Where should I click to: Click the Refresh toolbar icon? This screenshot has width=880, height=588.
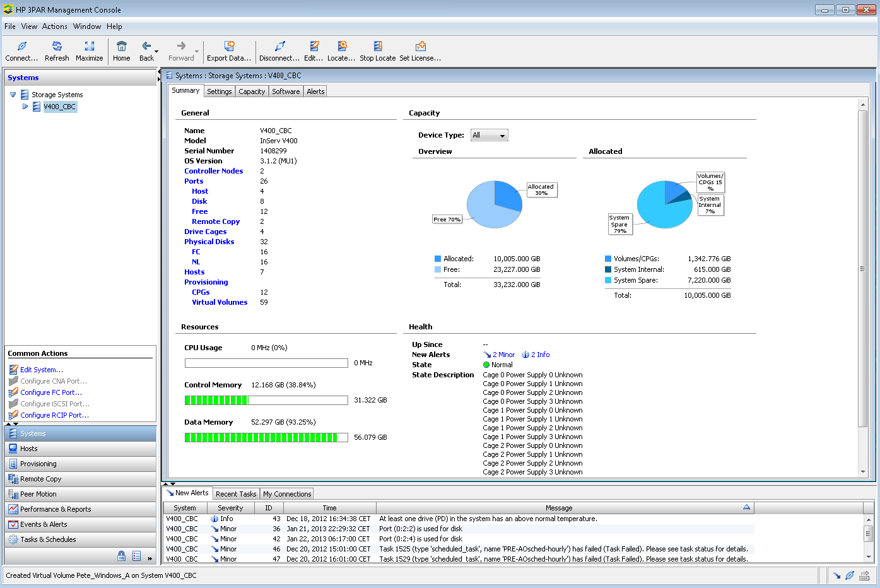[57, 46]
